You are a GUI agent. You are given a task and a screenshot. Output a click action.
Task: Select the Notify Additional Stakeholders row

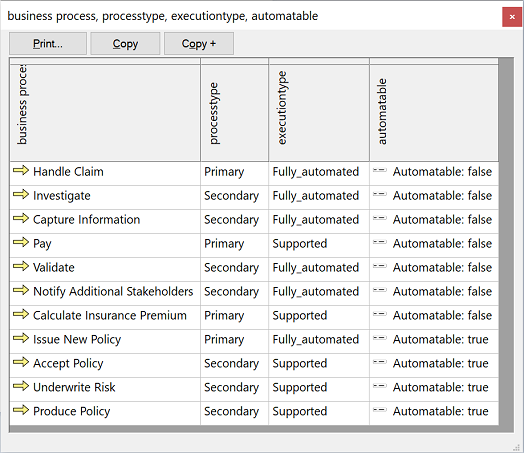[254, 291]
